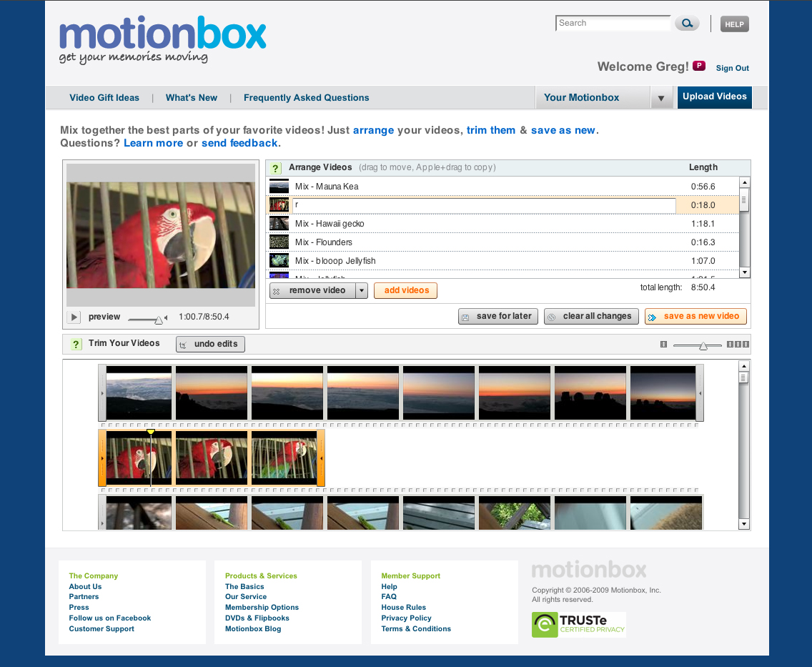Select the Mix - Hawaii gecko row

pos(502,224)
